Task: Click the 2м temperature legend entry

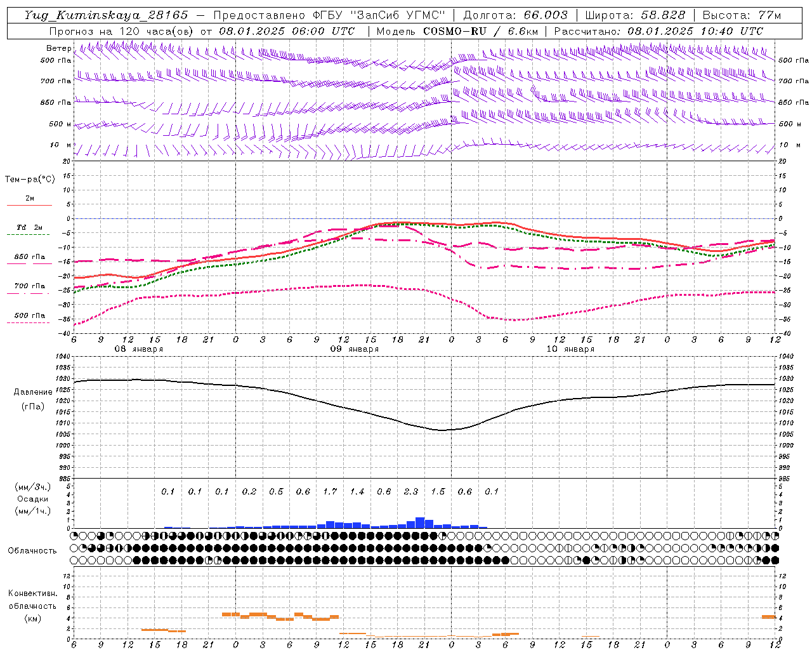Action: pos(30,198)
